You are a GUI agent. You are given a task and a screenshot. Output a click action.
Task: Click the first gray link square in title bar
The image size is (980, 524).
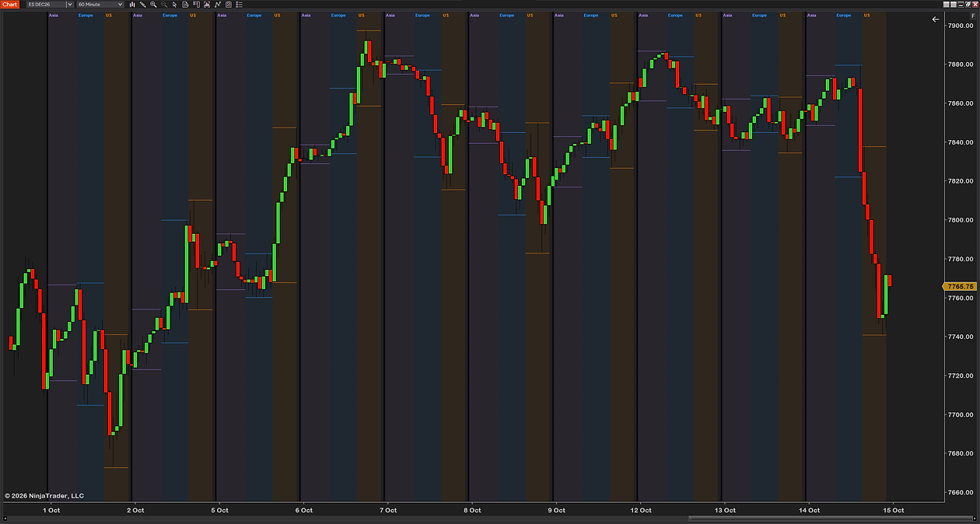(x=947, y=5)
